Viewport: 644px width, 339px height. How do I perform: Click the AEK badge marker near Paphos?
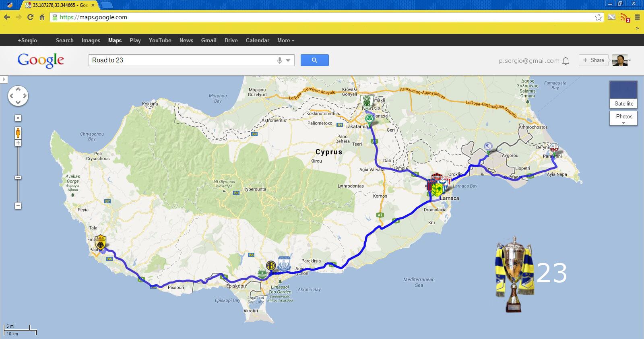point(100,242)
